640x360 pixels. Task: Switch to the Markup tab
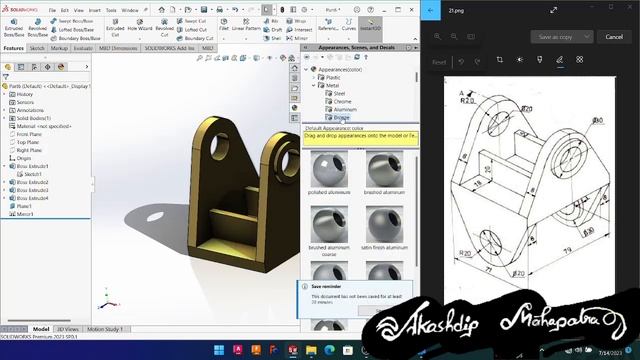[x=59, y=48]
